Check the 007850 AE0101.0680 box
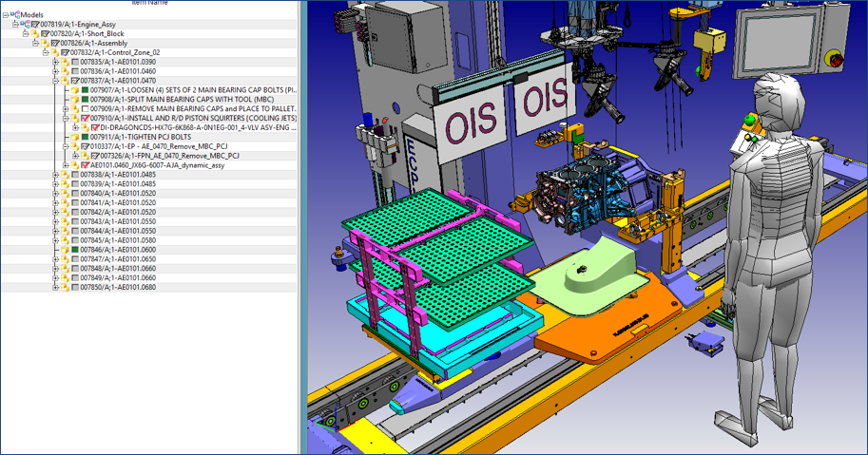The width and height of the screenshot is (868, 455). click(x=75, y=288)
